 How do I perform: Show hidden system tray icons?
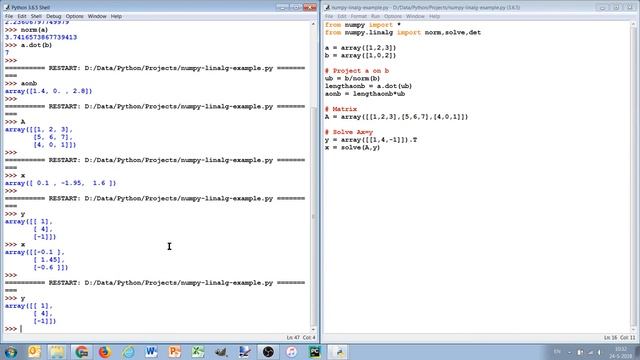click(570, 352)
